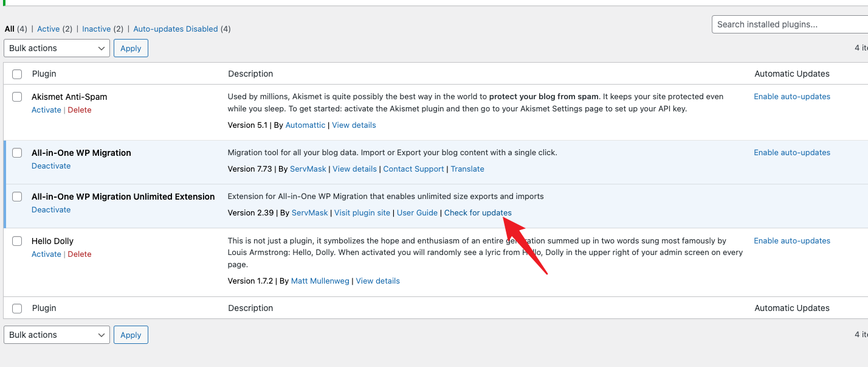Select the Hello Dolly plugin checkbox

17,241
